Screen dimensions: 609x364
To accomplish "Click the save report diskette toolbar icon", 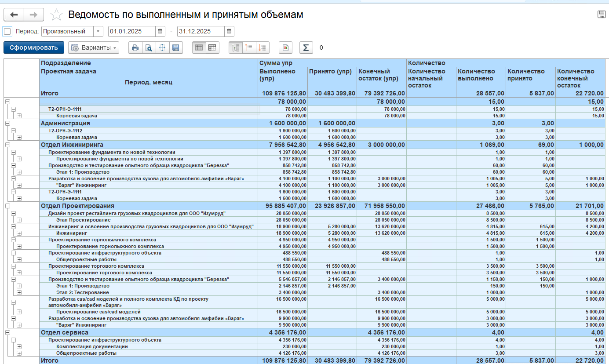I will coord(176,47).
